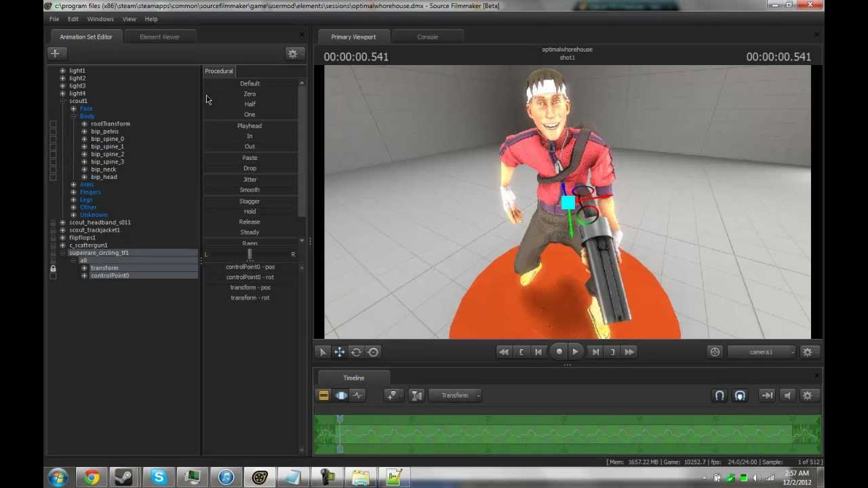Image resolution: width=868 pixels, height=488 pixels.
Task: Click the L-R preset balance slider handle
Action: coord(250,254)
